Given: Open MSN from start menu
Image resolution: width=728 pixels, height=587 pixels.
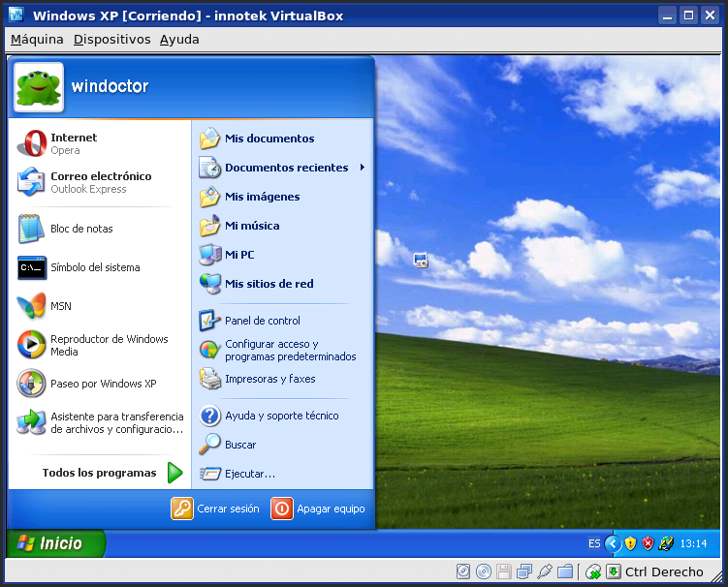Looking at the screenshot, I should 60,306.
